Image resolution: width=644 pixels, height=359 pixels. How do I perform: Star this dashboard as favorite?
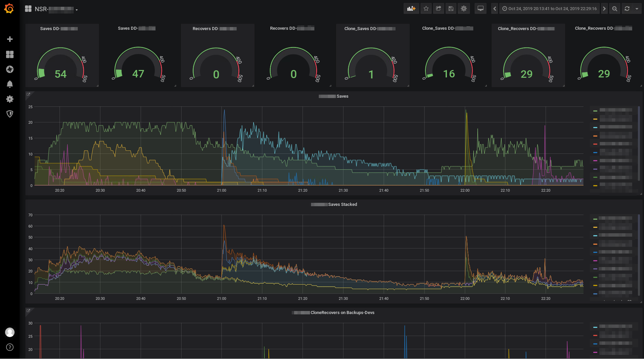click(x=426, y=9)
